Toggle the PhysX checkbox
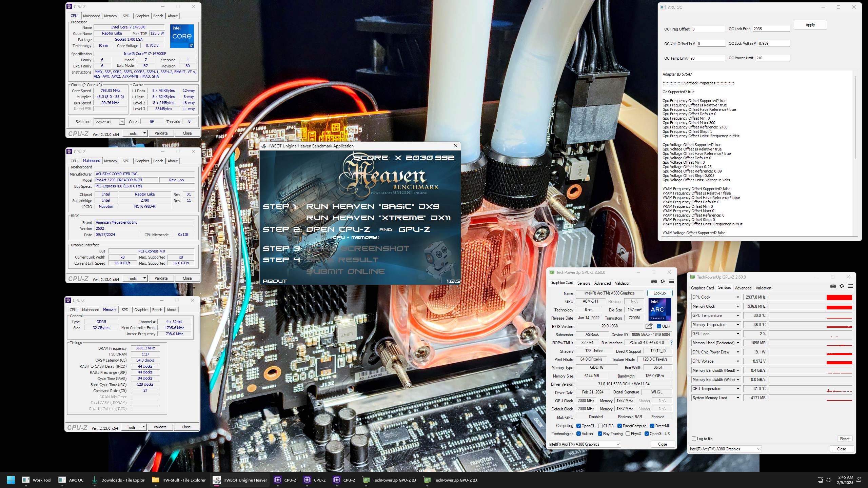The image size is (868, 488). click(628, 434)
